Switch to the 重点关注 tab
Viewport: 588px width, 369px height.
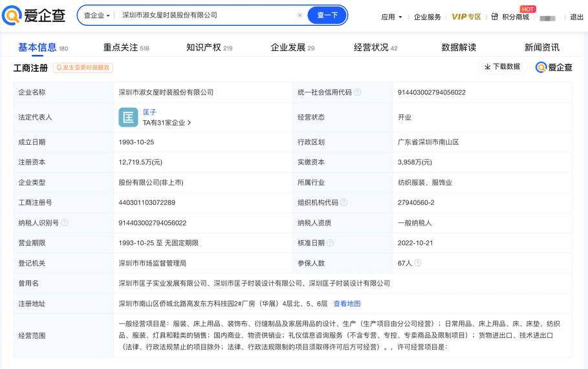point(126,48)
